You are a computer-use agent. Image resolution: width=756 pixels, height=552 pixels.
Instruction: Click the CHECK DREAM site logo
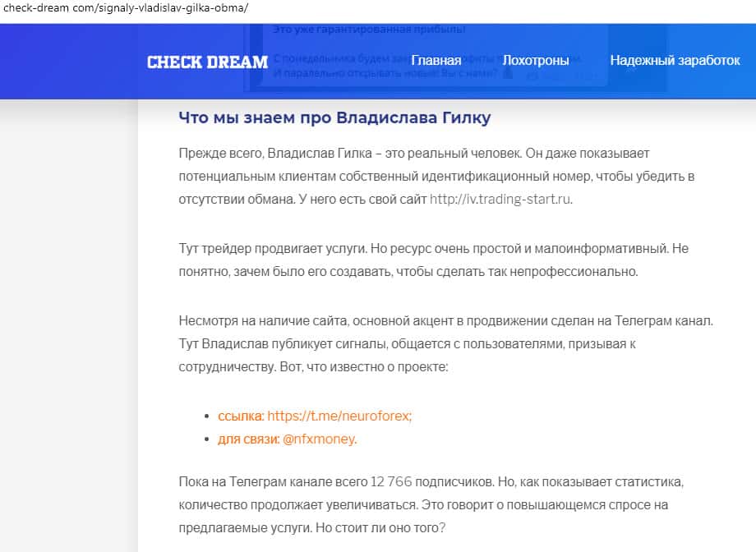coord(207,62)
